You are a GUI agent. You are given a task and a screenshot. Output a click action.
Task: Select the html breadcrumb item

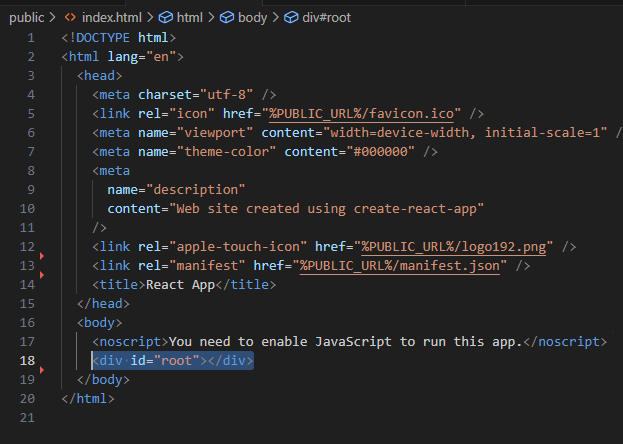190,17
